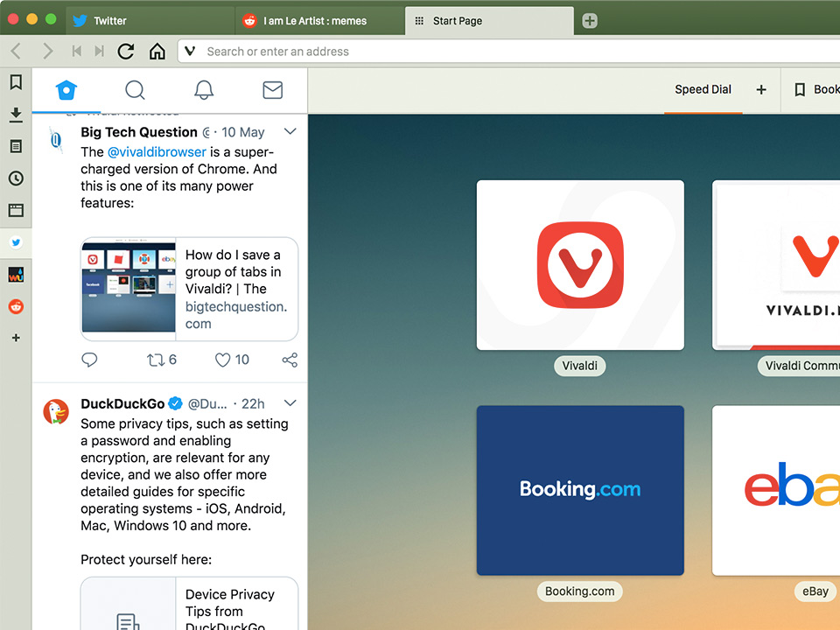Open the Window panel icon

pyautogui.click(x=16, y=210)
